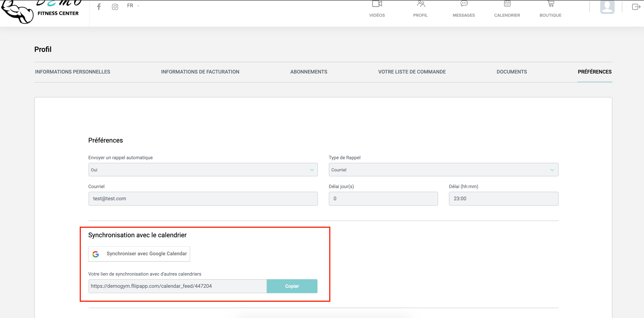
Task: Expand the FR language selector
Action: point(133,6)
